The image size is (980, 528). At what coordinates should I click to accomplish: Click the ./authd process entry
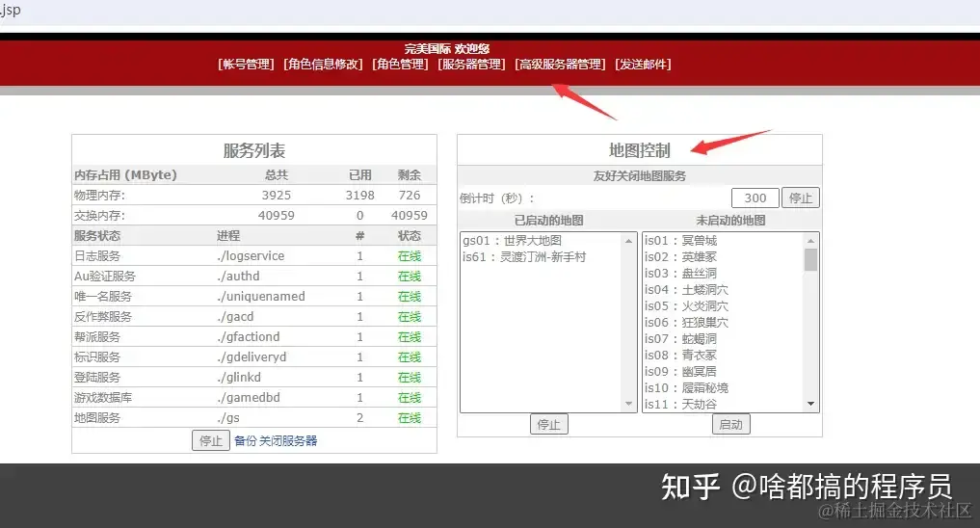pos(238,276)
